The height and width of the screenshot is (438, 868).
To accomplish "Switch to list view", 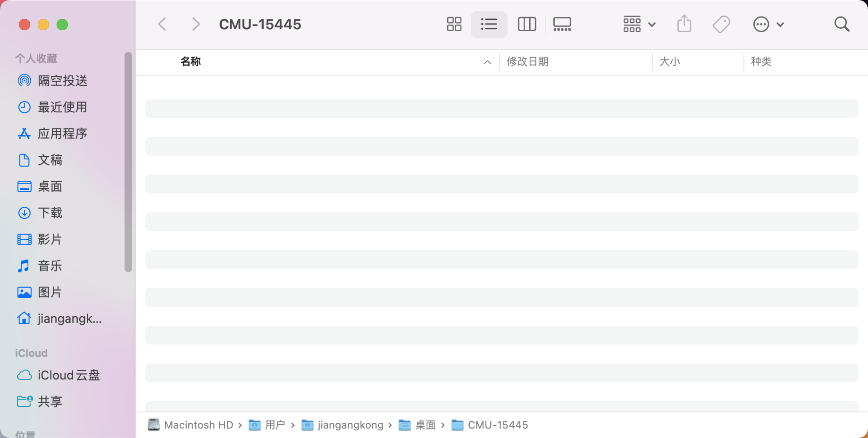I will coord(489,24).
